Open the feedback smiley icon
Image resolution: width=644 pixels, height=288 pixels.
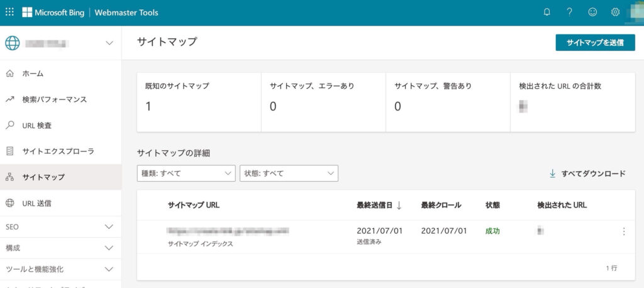pos(592,13)
